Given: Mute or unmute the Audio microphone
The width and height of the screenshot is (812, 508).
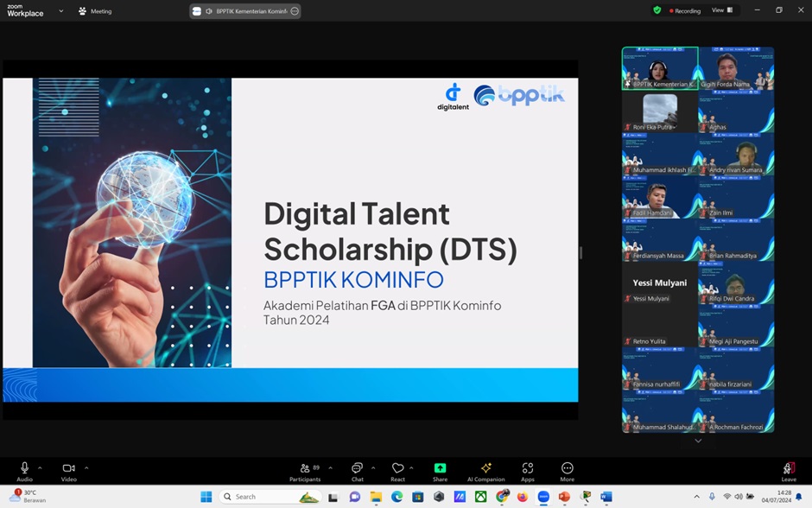Looking at the screenshot, I should pyautogui.click(x=24, y=469).
